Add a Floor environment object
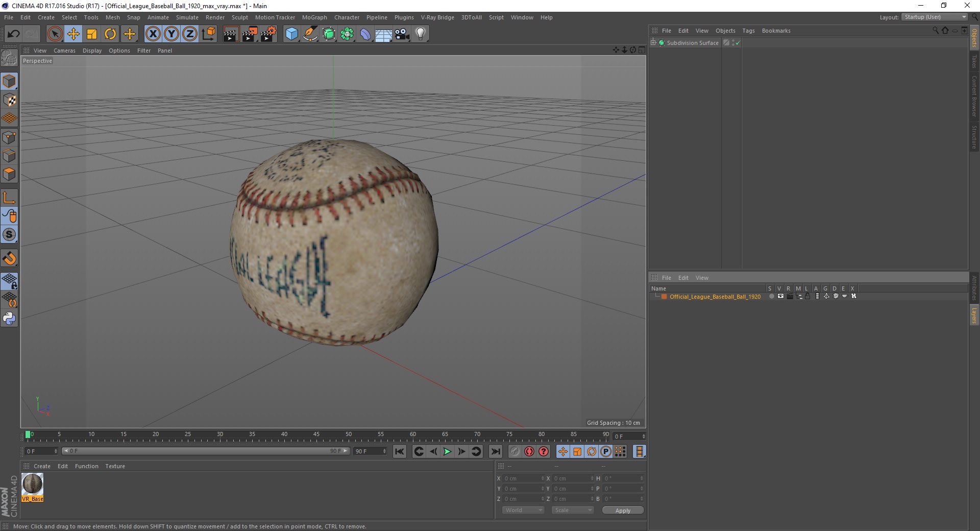The image size is (980, 531). click(x=384, y=34)
